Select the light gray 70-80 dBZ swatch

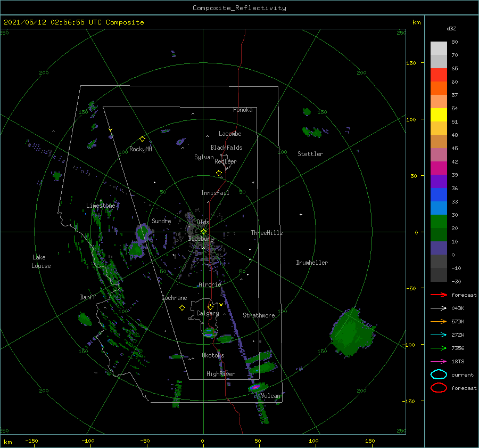[x=439, y=48]
